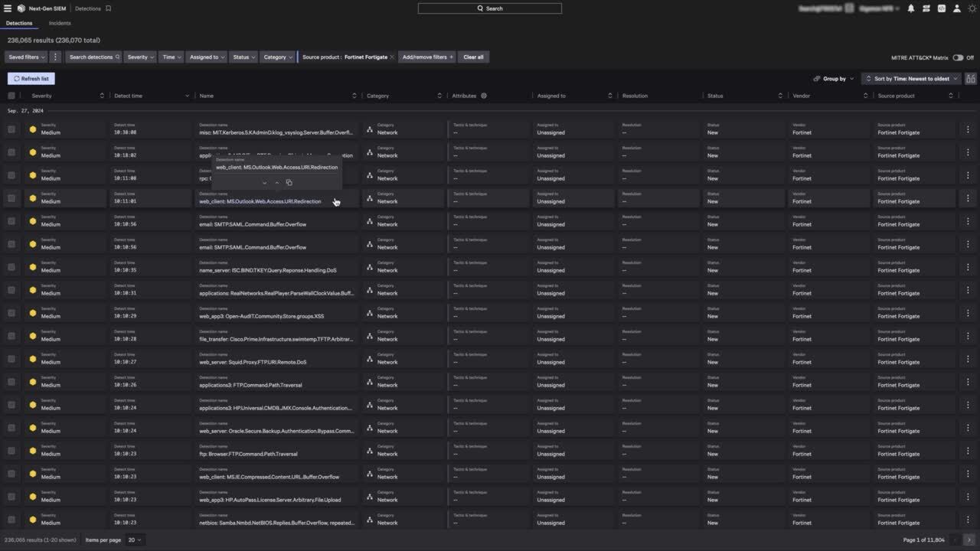Viewport: 980px width, 551px height.
Task: Open the Severity filter dropdown
Action: [141, 57]
